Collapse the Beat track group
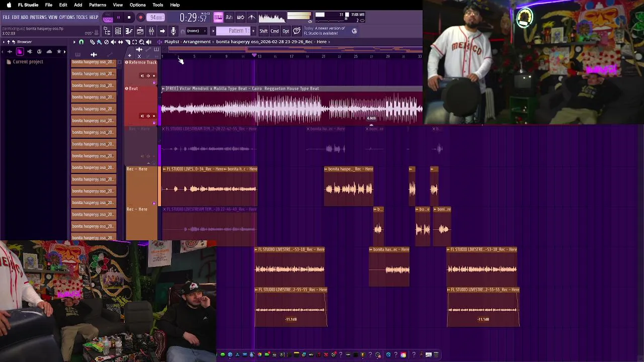Screen dimensions: 644x362 (x=127, y=88)
